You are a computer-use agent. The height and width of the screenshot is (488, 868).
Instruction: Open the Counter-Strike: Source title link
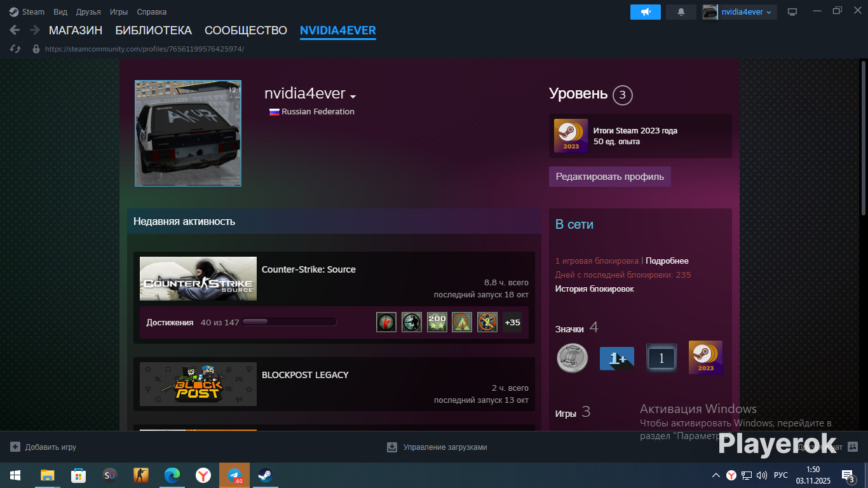click(309, 269)
